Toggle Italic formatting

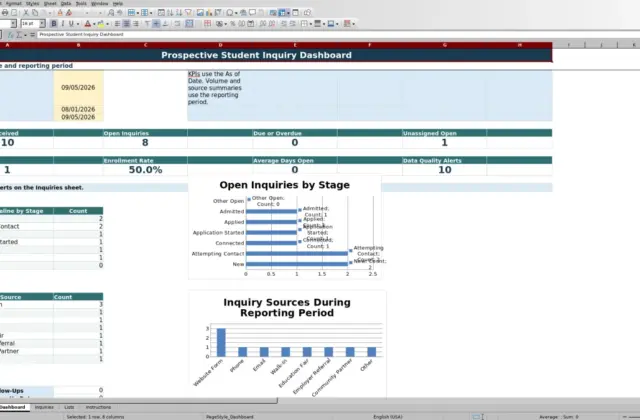pyautogui.click(x=62, y=24)
